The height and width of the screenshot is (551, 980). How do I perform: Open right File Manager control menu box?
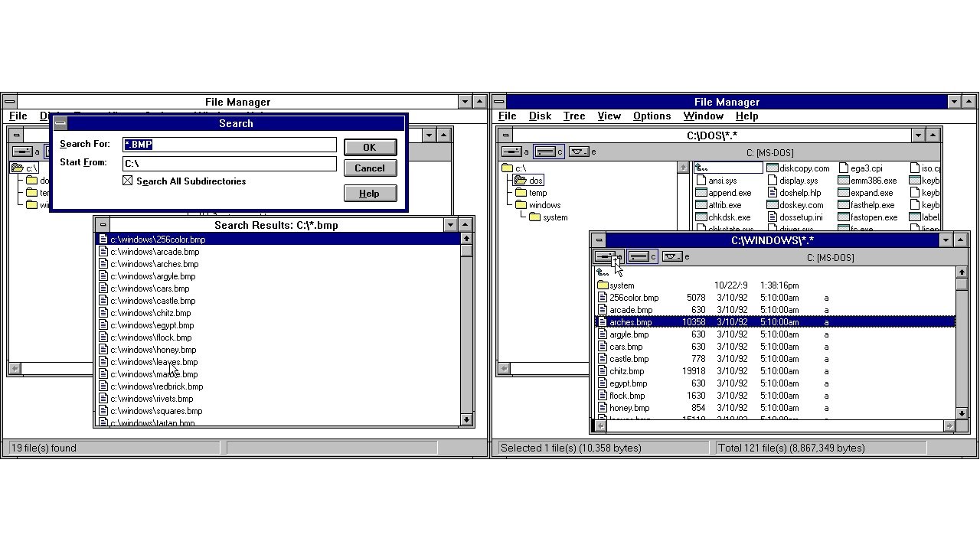coord(498,102)
